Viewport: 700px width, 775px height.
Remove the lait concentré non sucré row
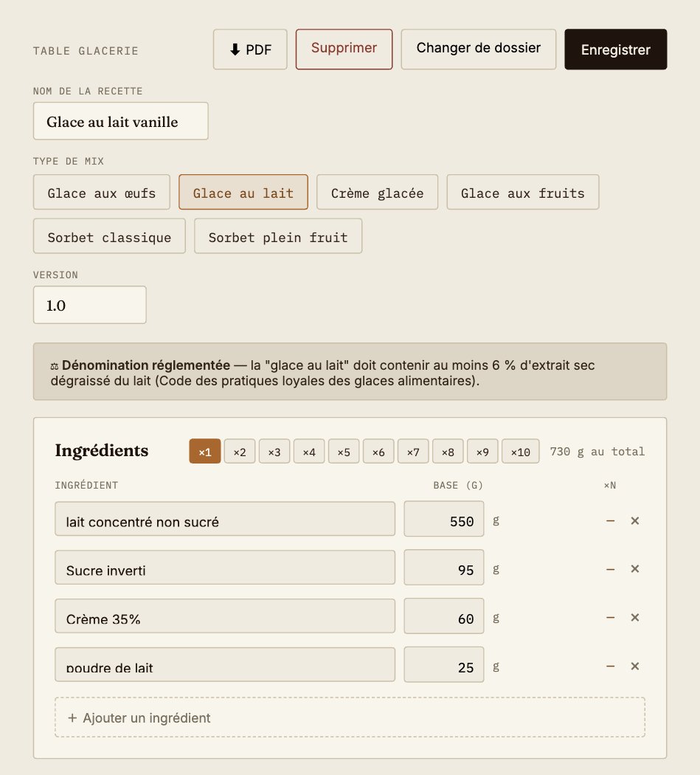click(635, 520)
